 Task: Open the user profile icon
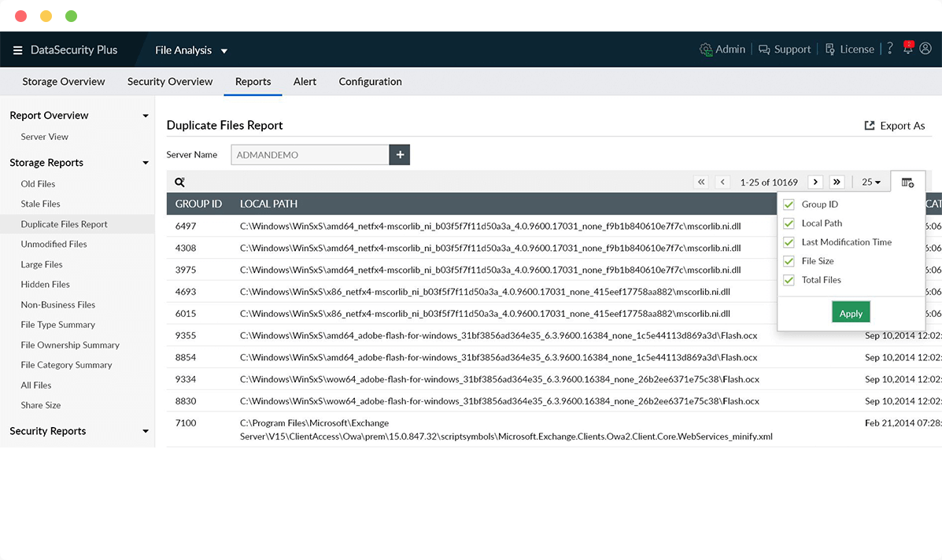coord(925,49)
